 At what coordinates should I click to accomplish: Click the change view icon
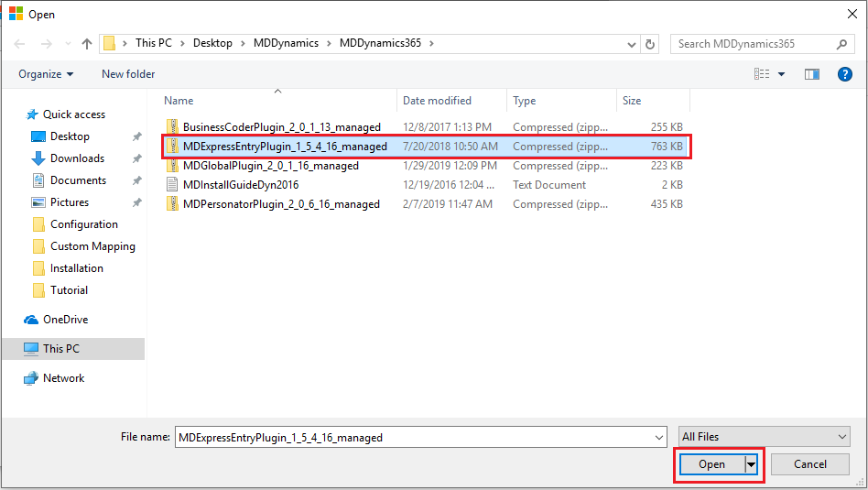click(762, 74)
